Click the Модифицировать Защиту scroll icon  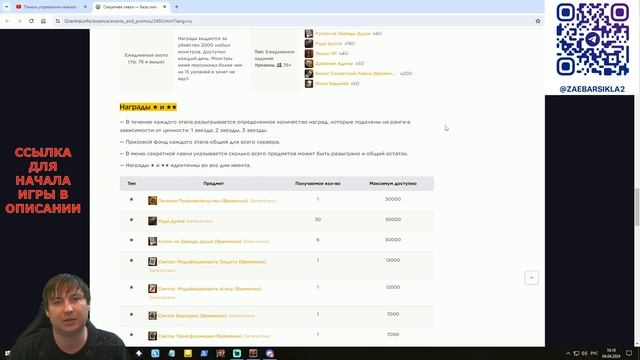152,262
